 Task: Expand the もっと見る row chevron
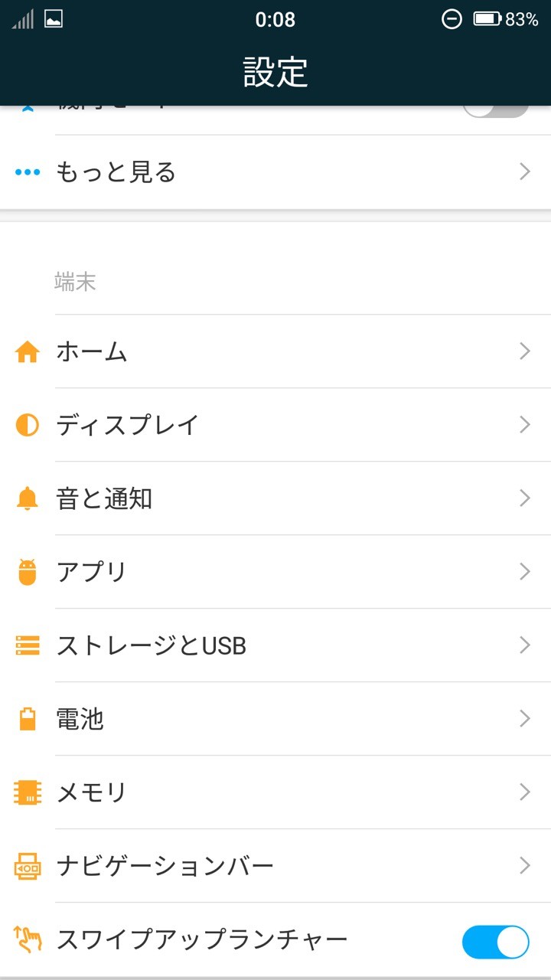pos(525,172)
